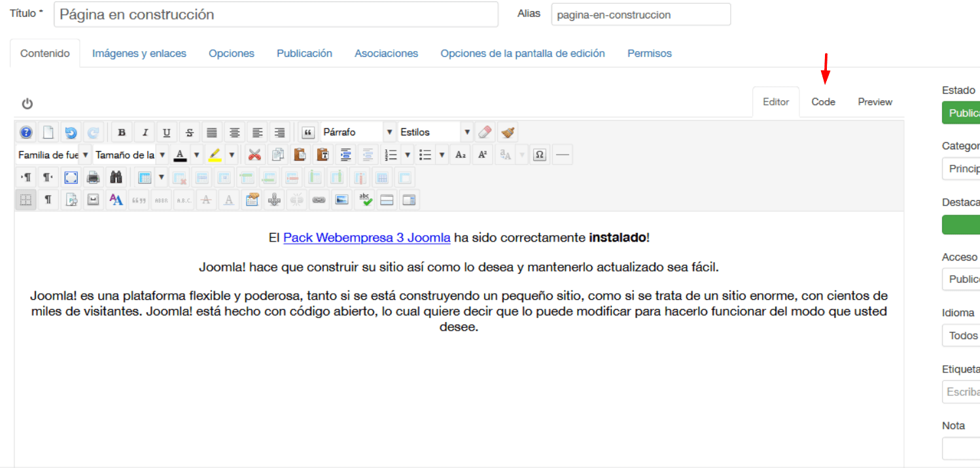Open the Estilos dropdown
Viewport: 980px width, 468px height.
[435, 132]
